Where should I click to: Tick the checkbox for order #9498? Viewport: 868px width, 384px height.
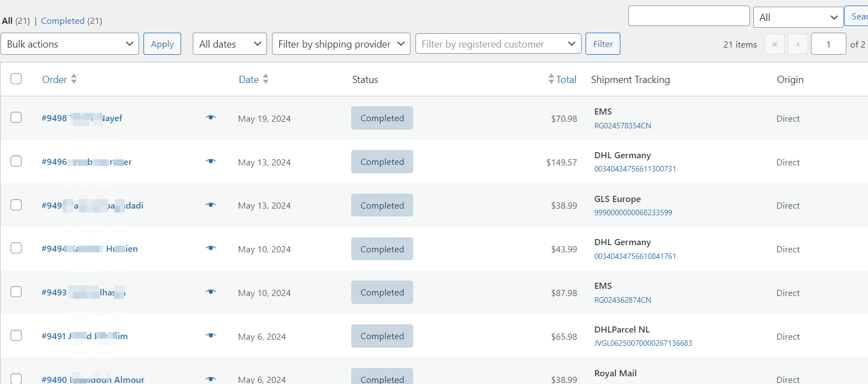pyautogui.click(x=16, y=117)
